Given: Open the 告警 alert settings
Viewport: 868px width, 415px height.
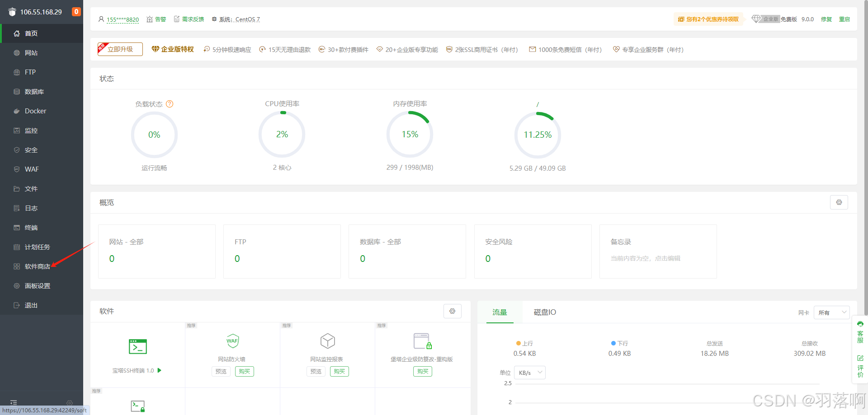Looking at the screenshot, I should [156, 19].
